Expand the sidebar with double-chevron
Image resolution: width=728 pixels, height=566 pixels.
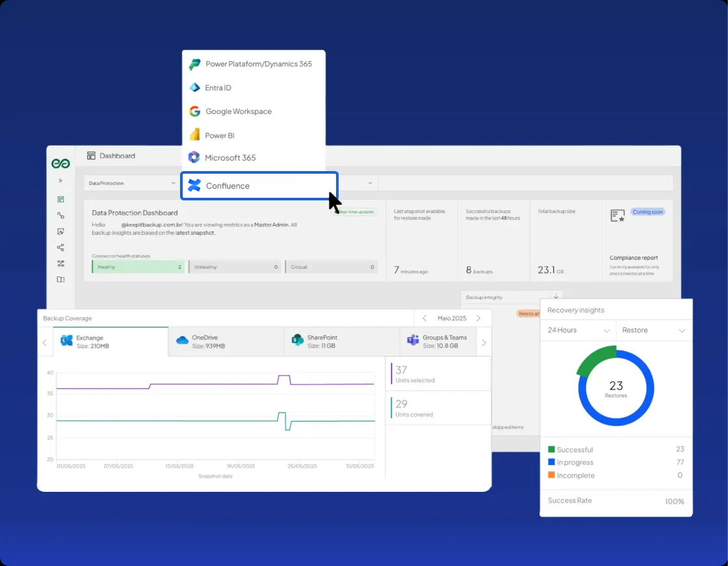60,181
